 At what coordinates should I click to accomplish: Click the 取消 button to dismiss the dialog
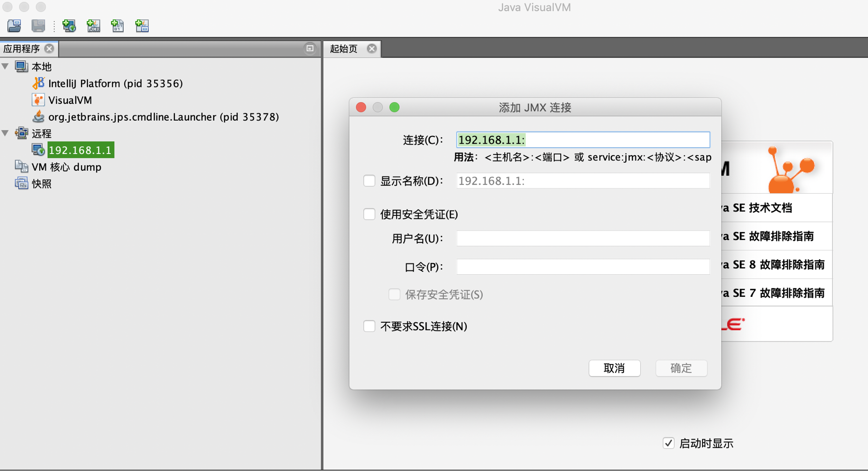[x=615, y=368]
